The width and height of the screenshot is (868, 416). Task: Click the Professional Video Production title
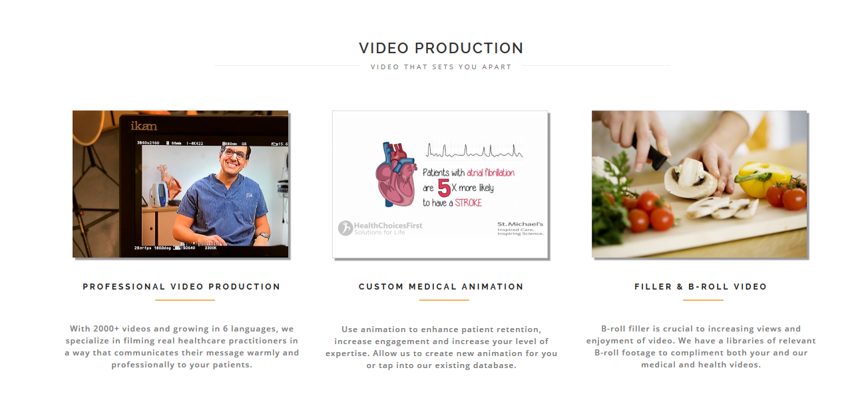coord(182,287)
